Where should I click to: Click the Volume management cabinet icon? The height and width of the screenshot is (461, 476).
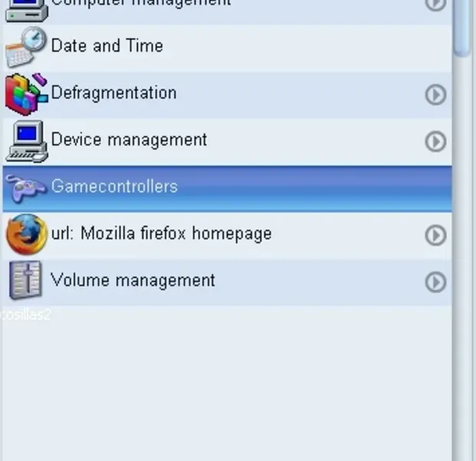[26, 280]
